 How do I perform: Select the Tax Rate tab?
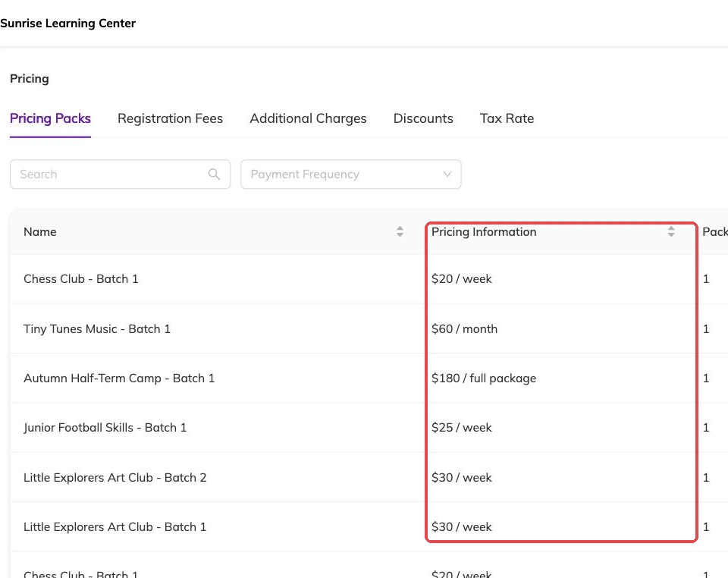pyautogui.click(x=507, y=118)
